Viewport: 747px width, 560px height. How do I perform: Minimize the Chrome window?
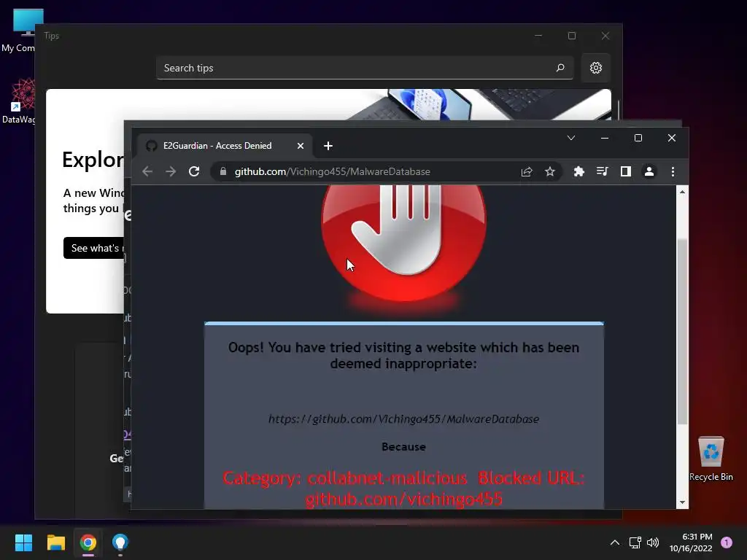tap(605, 138)
